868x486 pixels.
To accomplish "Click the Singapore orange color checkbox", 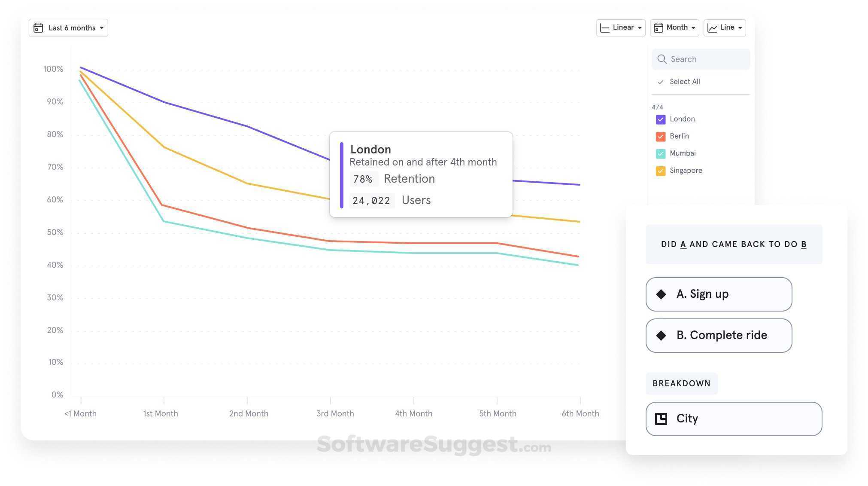I will tap(660, 171).
